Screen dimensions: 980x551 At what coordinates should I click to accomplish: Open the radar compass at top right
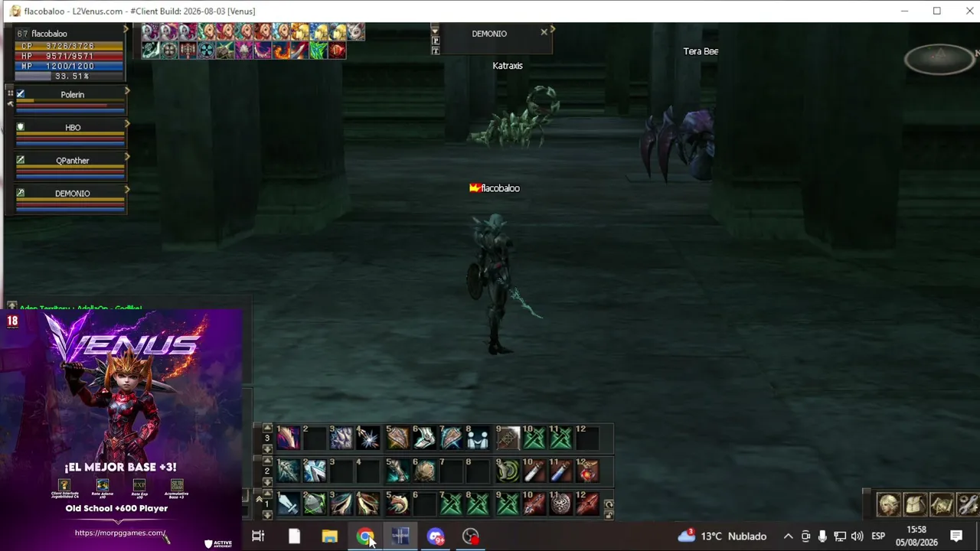click(x=940, y=58)
